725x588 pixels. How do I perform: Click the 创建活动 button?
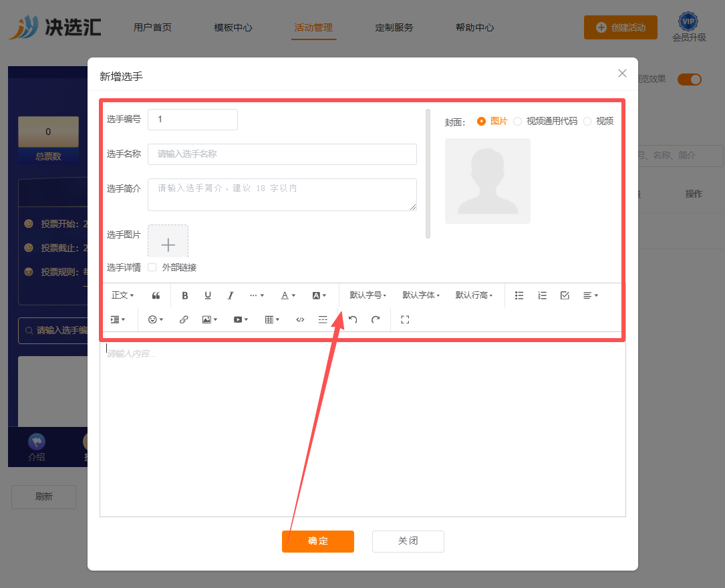(x=621, y=27)
